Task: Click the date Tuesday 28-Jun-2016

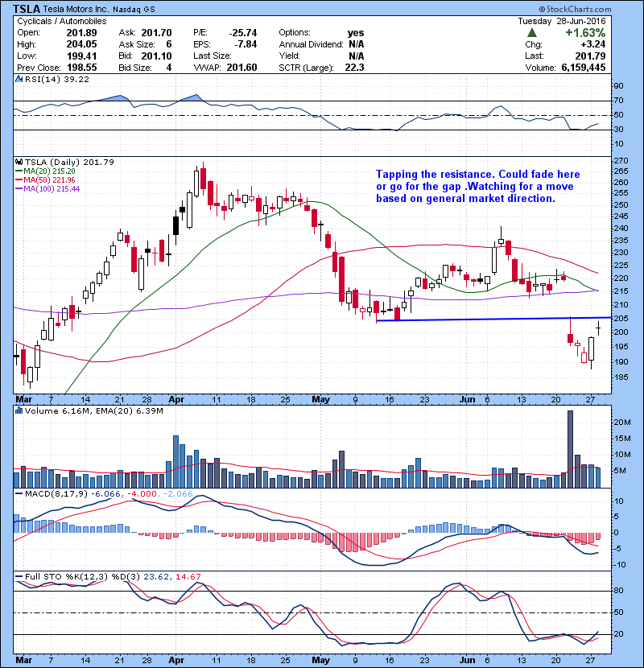Action: (562, 21)
